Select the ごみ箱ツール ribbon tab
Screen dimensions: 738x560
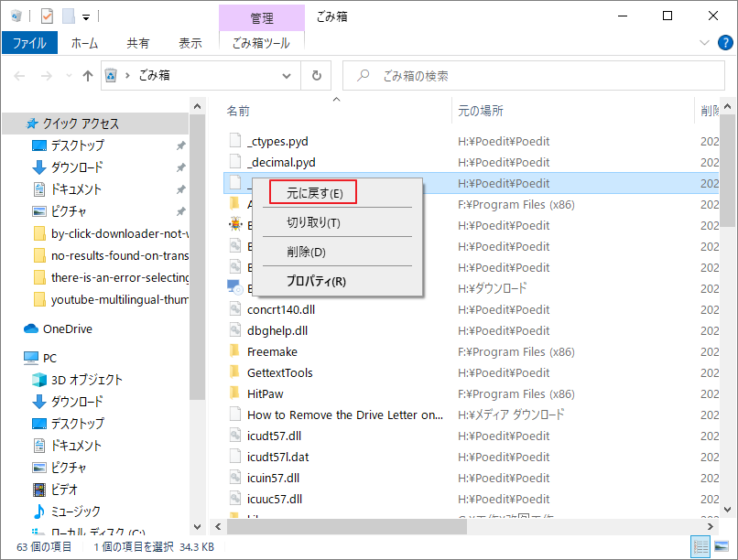(x=261, y=43)
